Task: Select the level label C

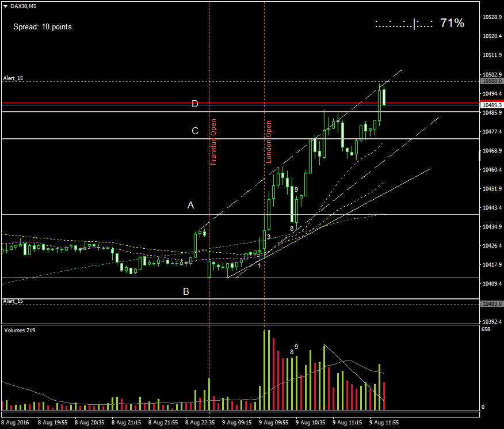Action: [195, 131]
